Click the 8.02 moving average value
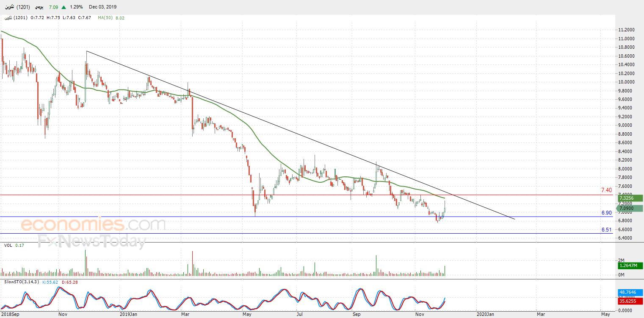644x318 pixels. (x=120, y=18)
